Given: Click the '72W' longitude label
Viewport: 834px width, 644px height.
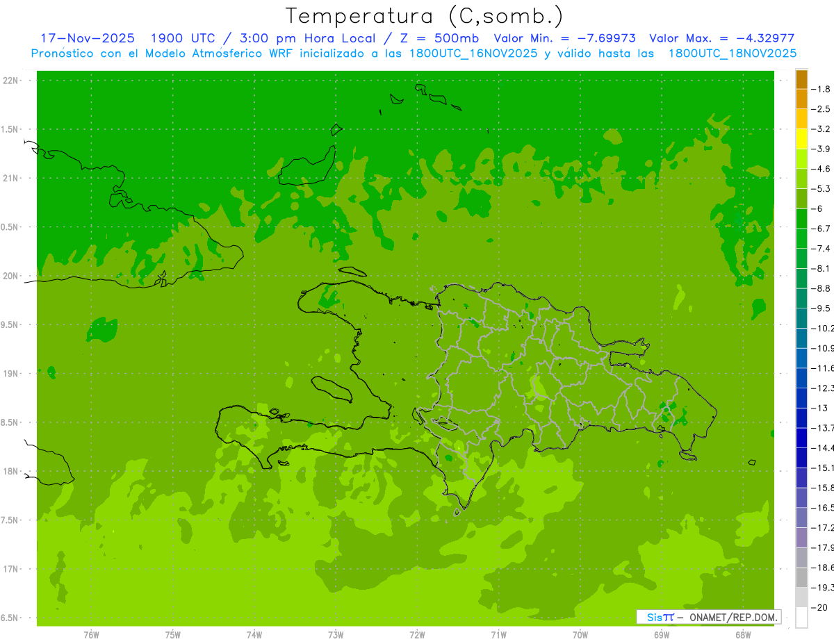Looking at the screenshot, I should pos(417,635).
